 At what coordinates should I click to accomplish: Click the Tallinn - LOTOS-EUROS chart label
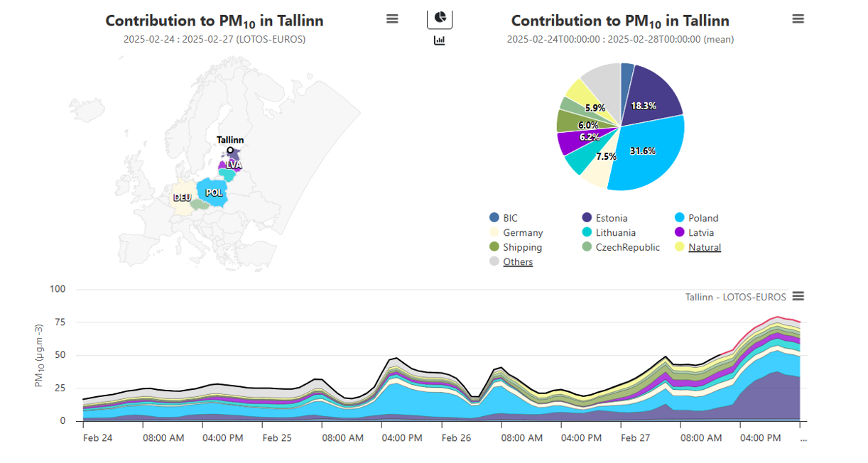pyautogui.click(x=736, y=297)
